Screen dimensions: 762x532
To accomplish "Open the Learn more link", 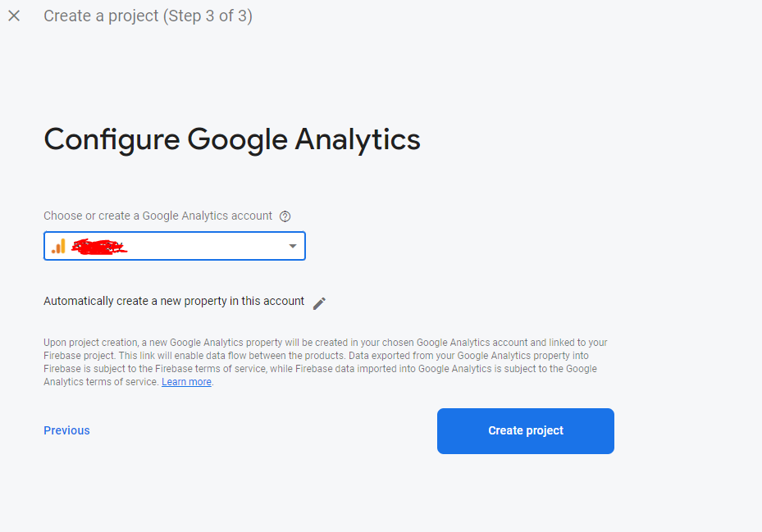I will point(186,382).
